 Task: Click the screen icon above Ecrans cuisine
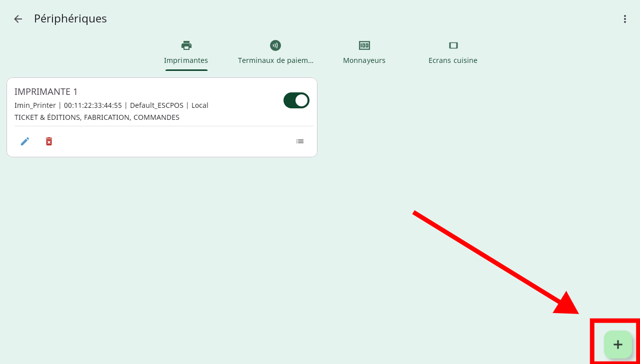453,45
